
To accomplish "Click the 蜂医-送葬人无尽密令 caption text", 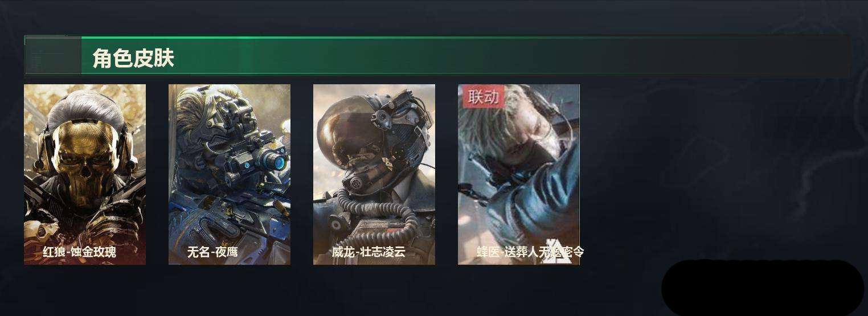I will pos(530,252).
